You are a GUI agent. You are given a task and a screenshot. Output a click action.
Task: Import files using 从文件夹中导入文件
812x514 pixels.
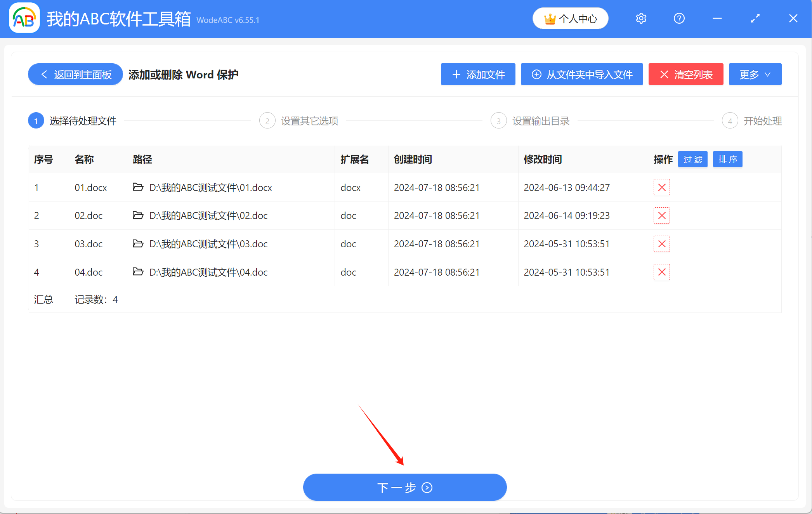[582, 74]
